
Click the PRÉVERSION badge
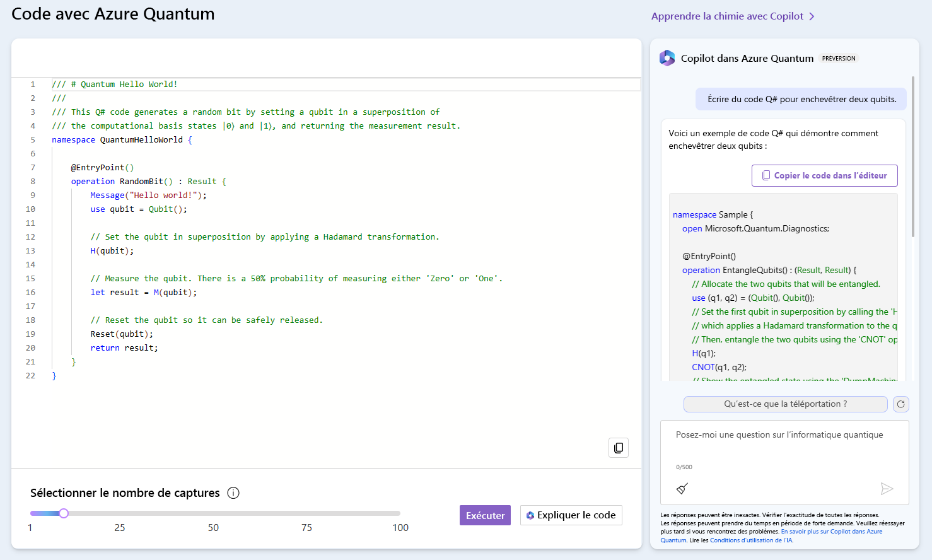click(839, 59)
